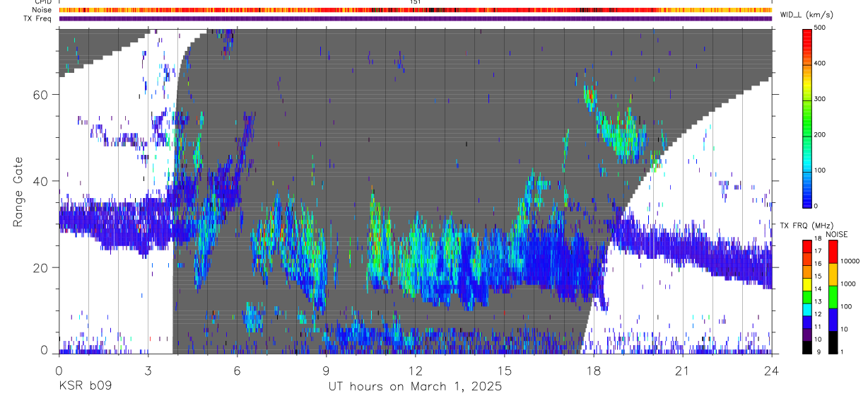Click the '17' label on the TX FRQ legend
Viewport: 868px width, 401px height.
click(x=818, y=251)
